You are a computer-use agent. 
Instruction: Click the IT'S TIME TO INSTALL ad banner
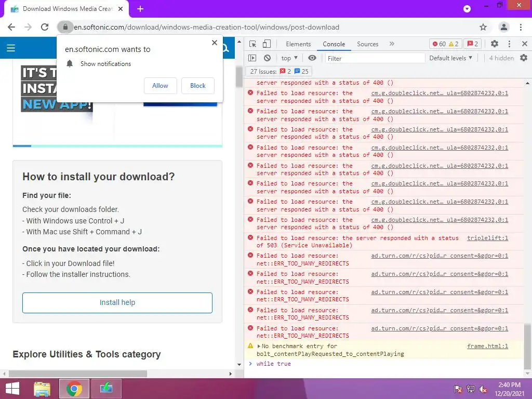click(x=57, y=88)
